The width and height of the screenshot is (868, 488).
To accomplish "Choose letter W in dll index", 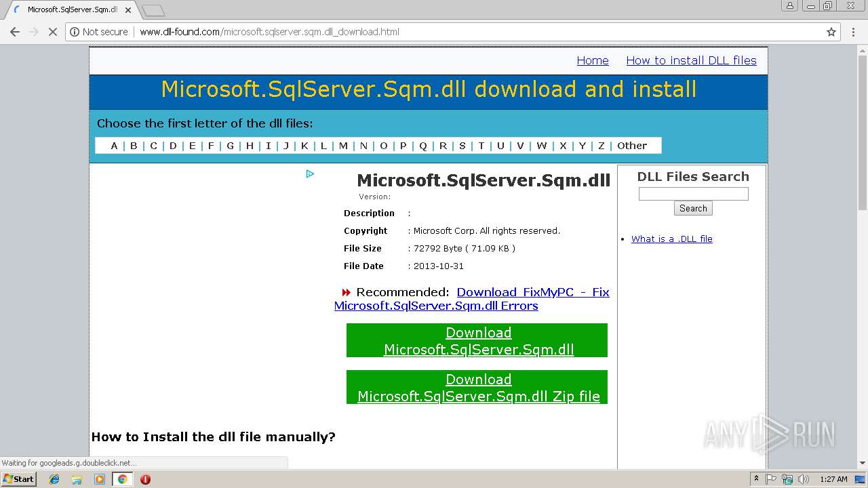I will click(x=541, y=146).
